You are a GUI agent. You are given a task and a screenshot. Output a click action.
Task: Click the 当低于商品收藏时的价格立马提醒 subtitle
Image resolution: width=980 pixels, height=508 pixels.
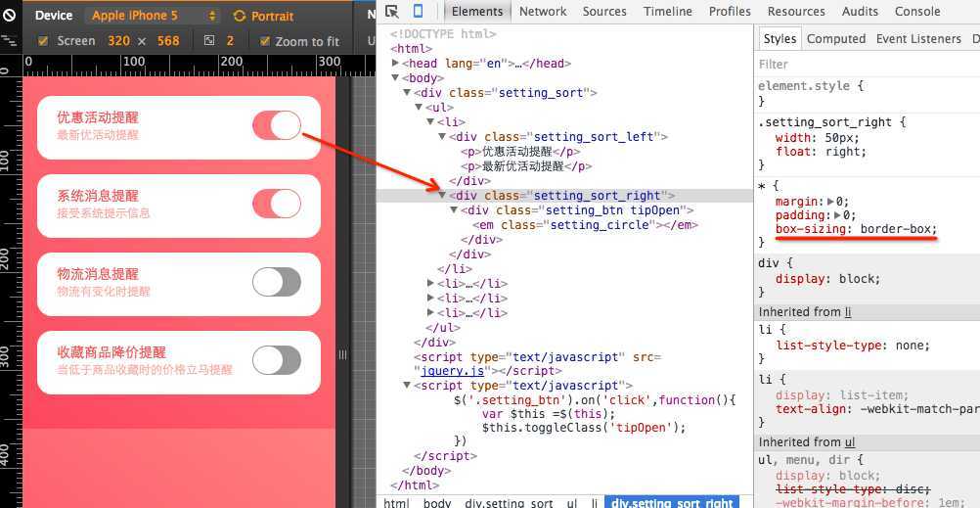(x=145, y=370)
